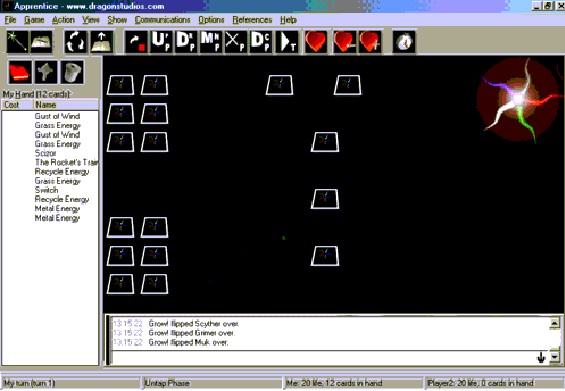The width and height of the screenshot is (565, 391).
Task: Click the 'Untap Phase' status bar field
Action: (213, 383)
